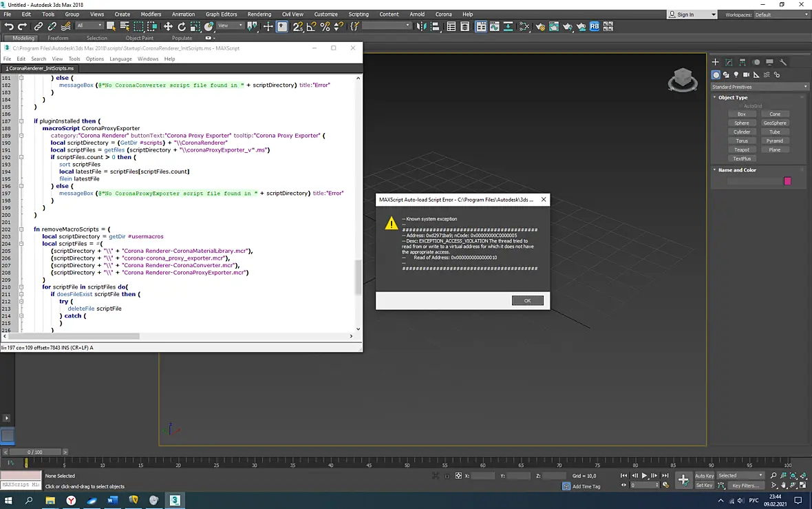Select the Unlink Selection tool
The height and width of the screenshot is (509, 812).
click(52, 26)
